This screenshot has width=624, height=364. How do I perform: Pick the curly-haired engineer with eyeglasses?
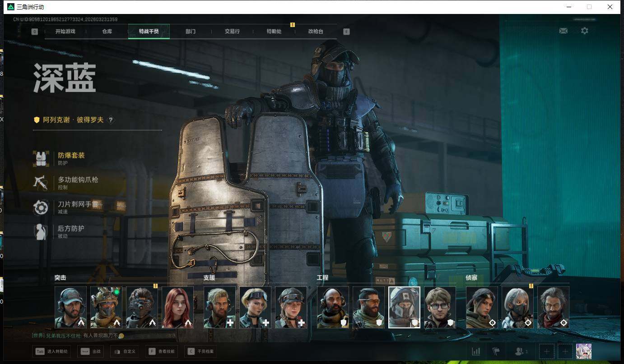pos(440,307)
